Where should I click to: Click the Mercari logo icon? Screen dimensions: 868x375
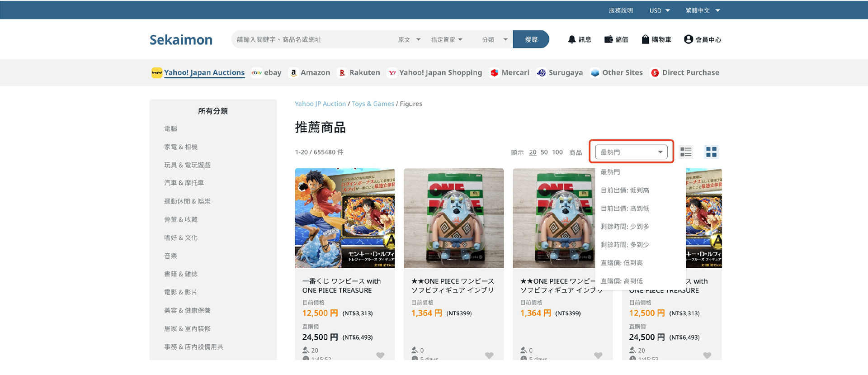[x=494, y=72]
